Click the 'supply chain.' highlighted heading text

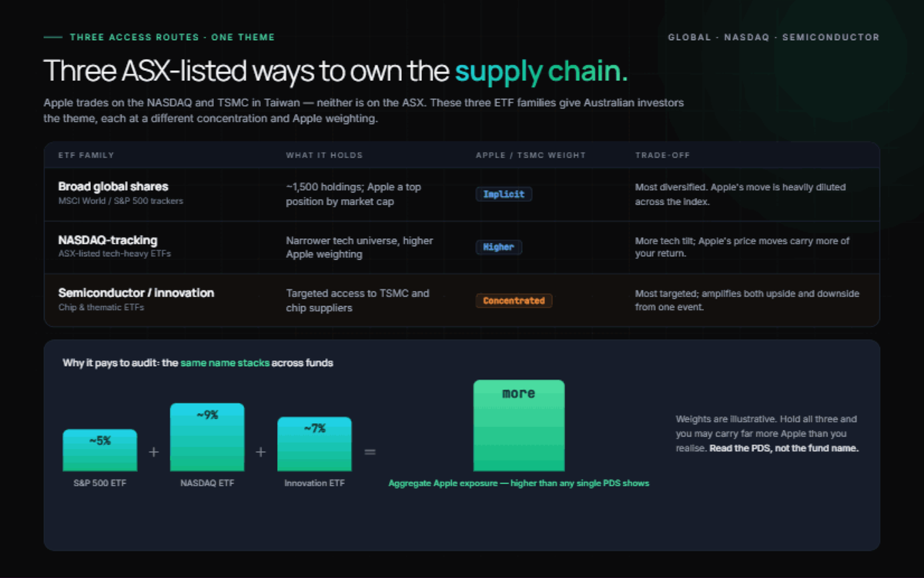(541, 72)
